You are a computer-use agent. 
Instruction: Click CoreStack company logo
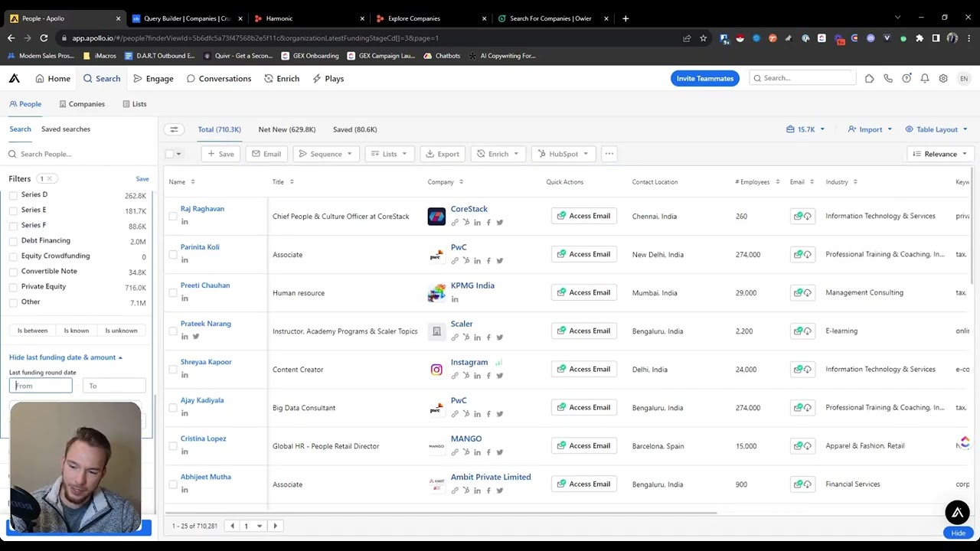pos(436,216)
